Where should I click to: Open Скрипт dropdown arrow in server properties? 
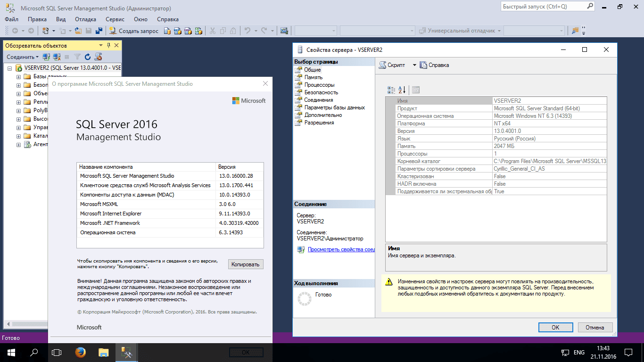(414, 65)
